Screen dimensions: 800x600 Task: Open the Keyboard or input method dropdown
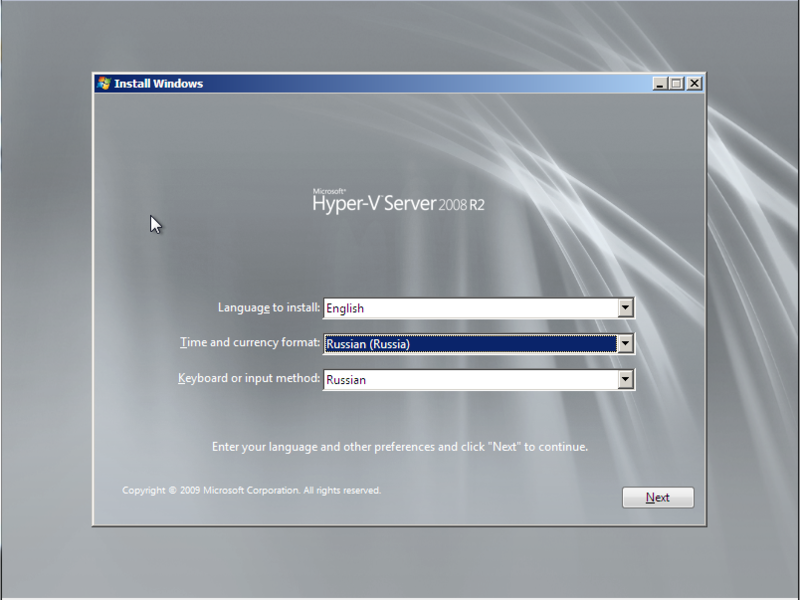tap(624, 379)
